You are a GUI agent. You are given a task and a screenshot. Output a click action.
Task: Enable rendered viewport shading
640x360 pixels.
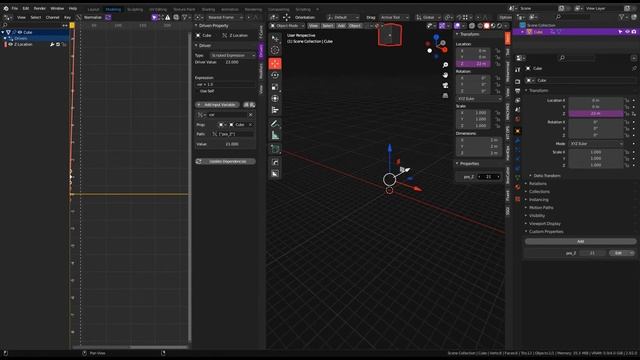click(x=499, y=26)
